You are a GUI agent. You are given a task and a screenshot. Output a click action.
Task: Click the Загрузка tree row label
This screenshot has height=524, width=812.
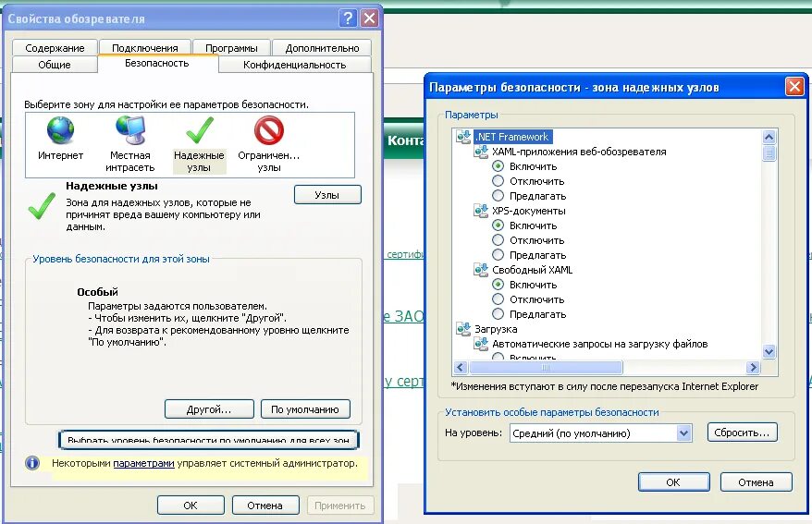pos(496,329)
